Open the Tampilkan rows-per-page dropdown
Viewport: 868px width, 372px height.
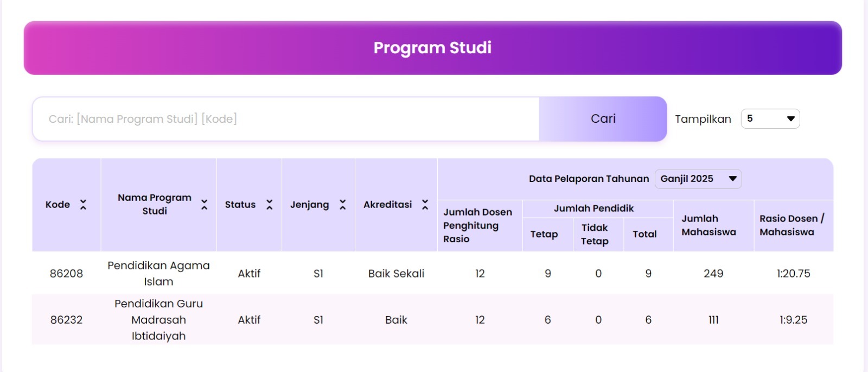pyautogui.click(x=770, y=119)
